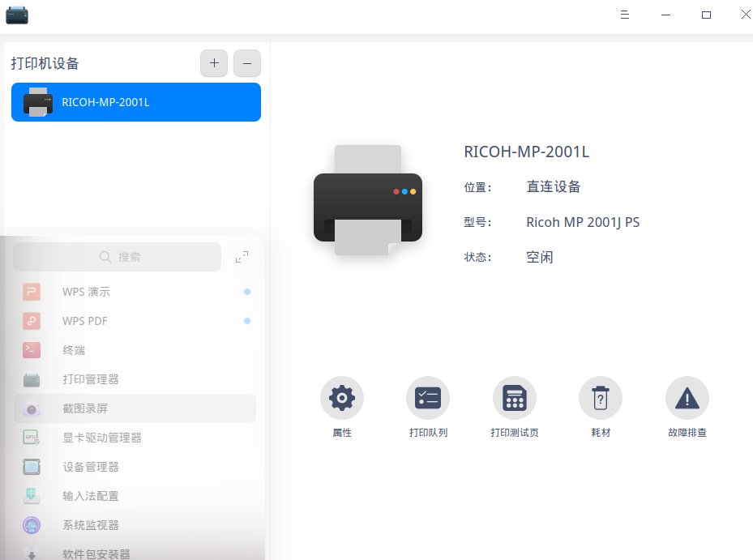Minimize the print manager window
Viewport: 753px width, 560px height.
tap(665, 15)
